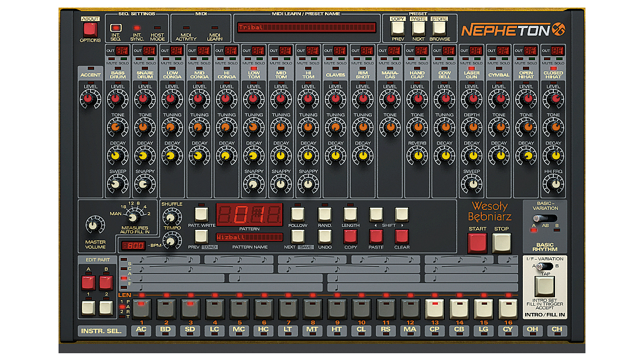
Task: Toggle the INT. SYNC indicator
Action: point(137,28)
